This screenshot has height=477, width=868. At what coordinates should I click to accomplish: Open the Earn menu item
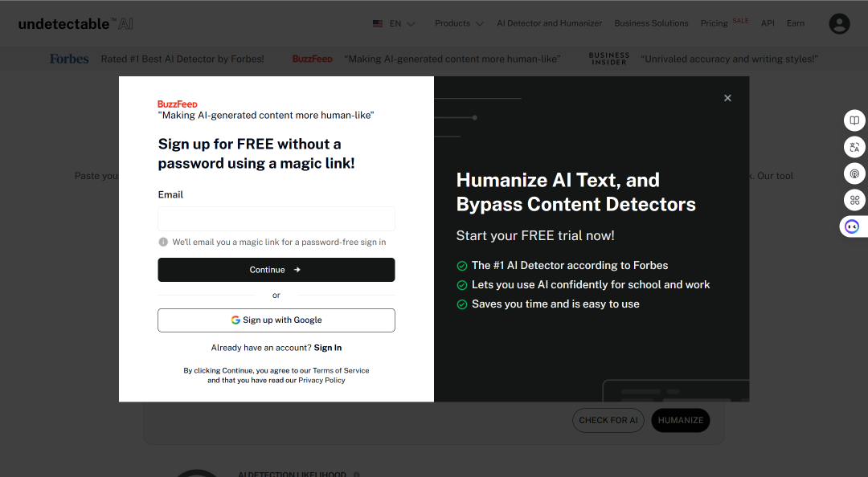coord(796,23)
